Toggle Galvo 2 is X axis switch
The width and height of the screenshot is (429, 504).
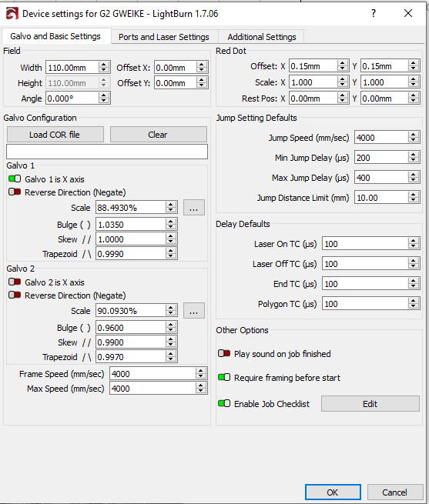15,282
